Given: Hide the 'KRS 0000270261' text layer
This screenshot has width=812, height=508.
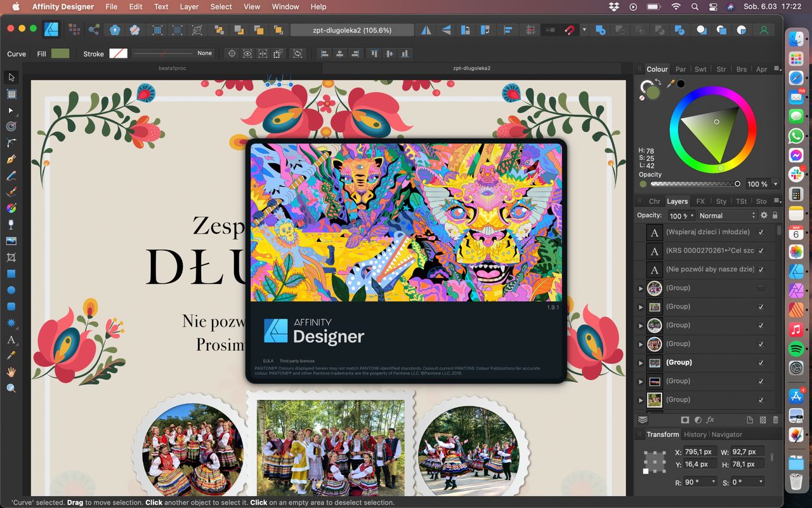Looking at the screenshot, I should pos(761,251).
